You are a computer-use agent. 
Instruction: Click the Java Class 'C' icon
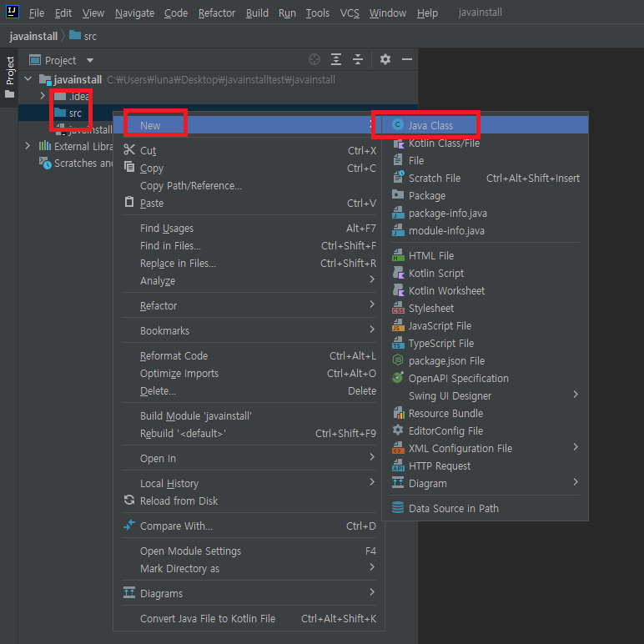click(398, 124)
